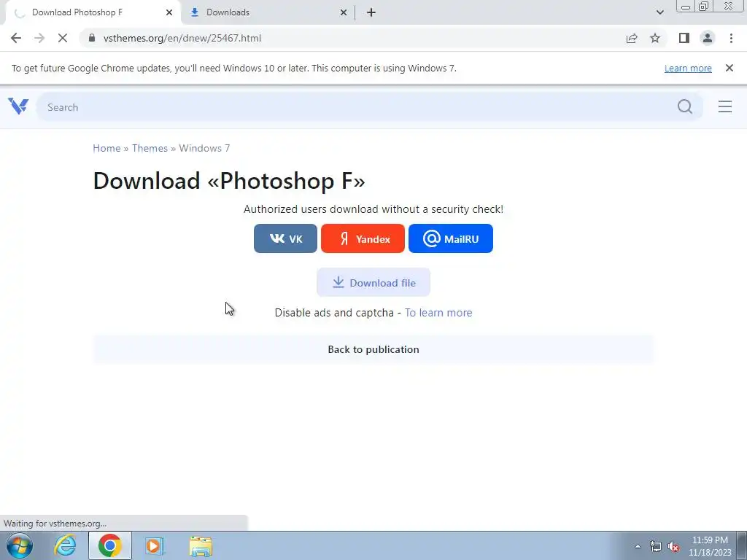Open a new tab with plus button
Screen dimensions: 747x560
[x=371, y=12]
